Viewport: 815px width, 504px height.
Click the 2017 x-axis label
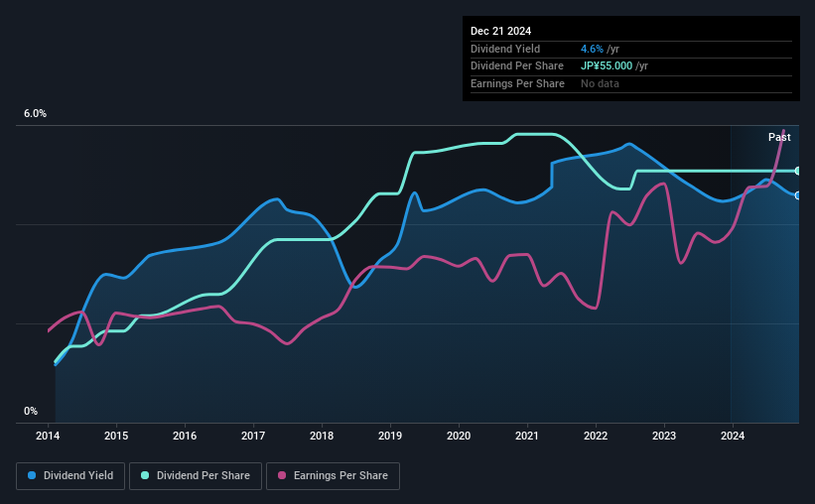click(253, 436)
